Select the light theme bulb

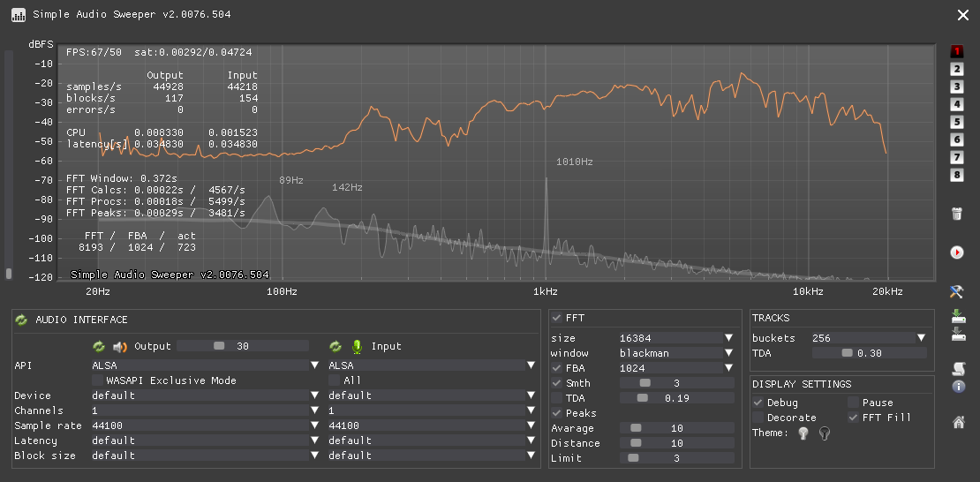(x=803, y=433)
